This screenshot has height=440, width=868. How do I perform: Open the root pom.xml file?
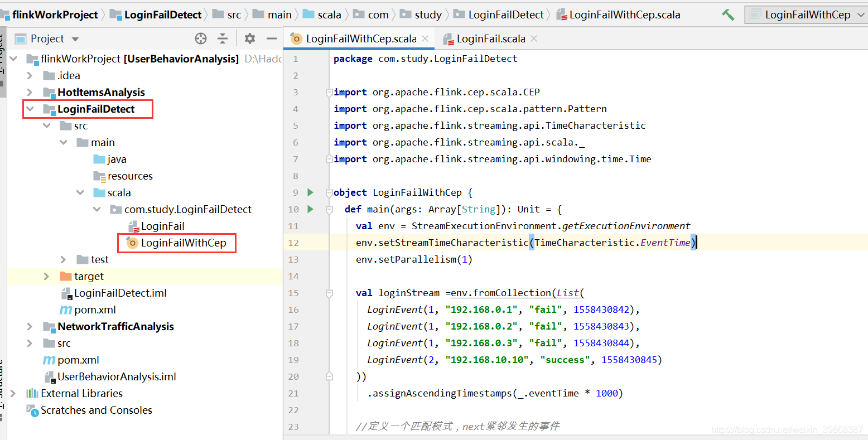pyautogui.click(x=71, y=360)
